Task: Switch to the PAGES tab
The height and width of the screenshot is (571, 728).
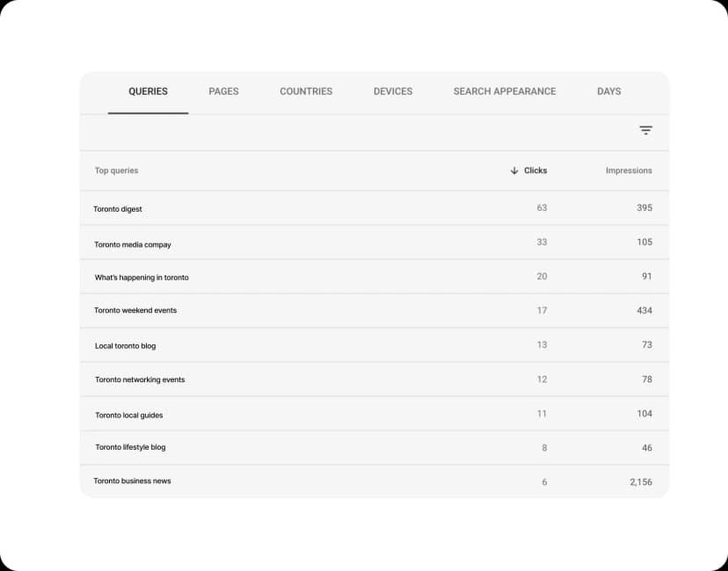Action: (223, 91)
